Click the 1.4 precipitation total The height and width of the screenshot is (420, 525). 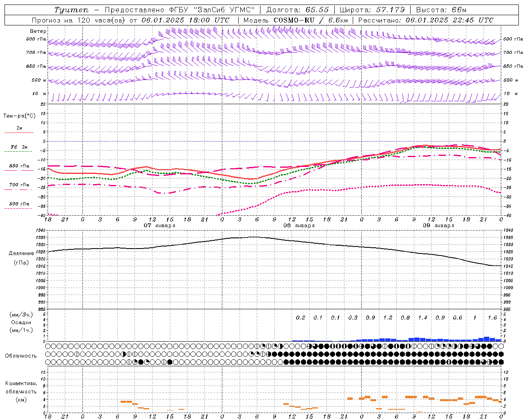(x=422, y=317)
